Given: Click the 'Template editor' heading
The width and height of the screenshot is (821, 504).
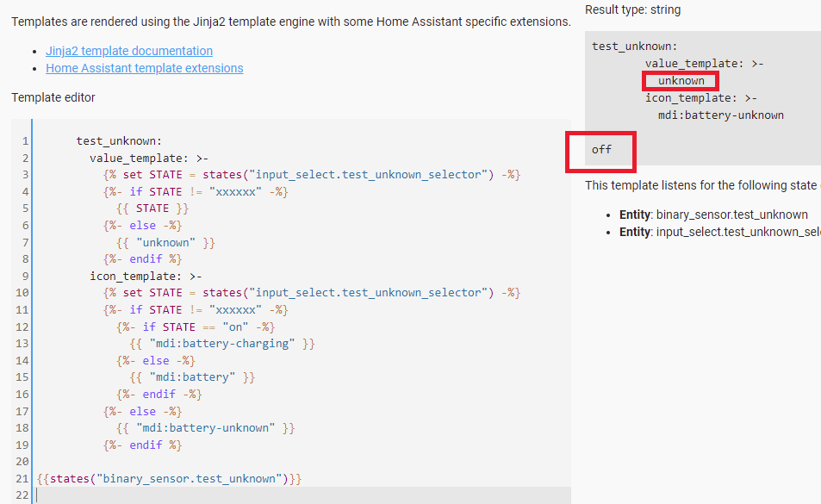Looking at the screenshot, I should [x=53, y=97].
